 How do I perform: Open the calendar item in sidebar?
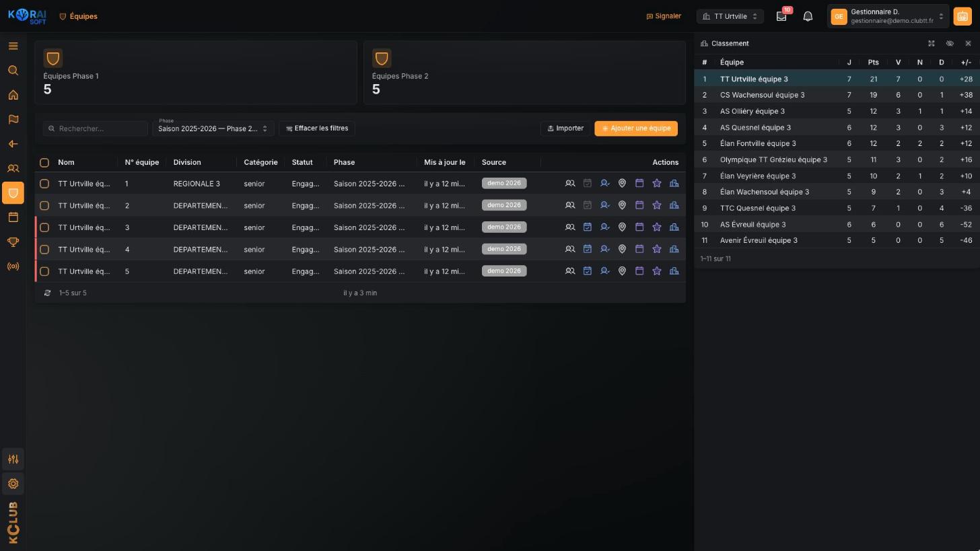[x=13, y=217]
